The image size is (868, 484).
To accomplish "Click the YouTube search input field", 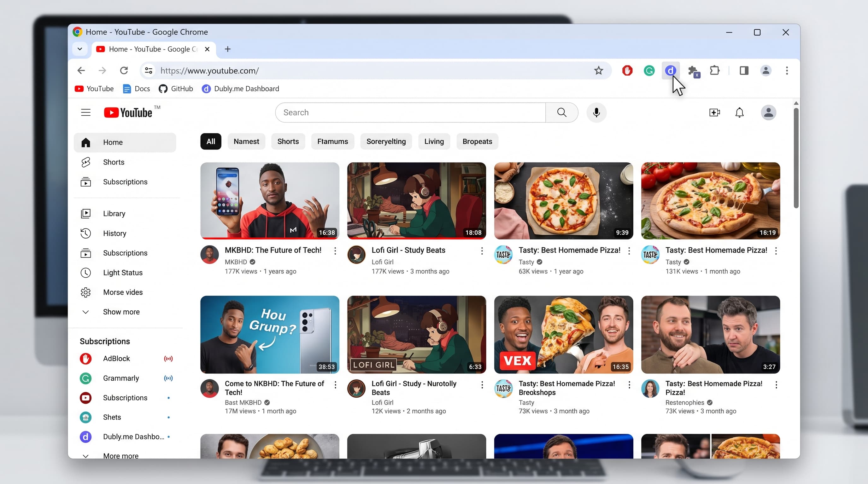I will pos(410,112).
